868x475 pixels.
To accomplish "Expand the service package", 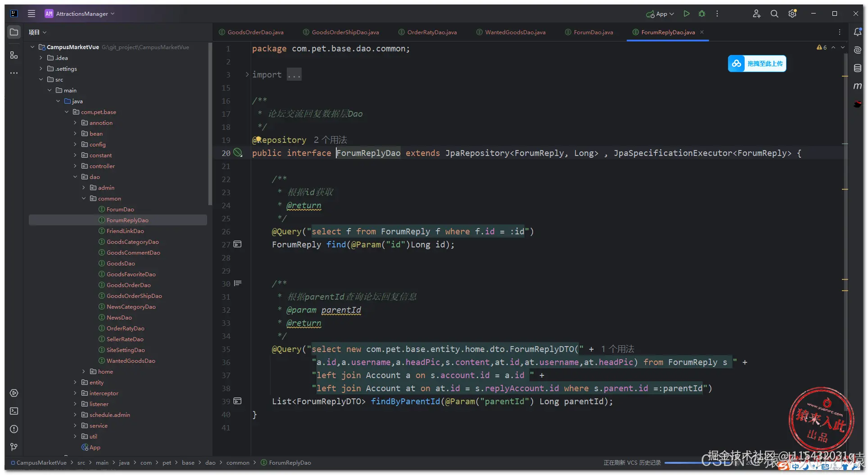I will click(75, 425).
